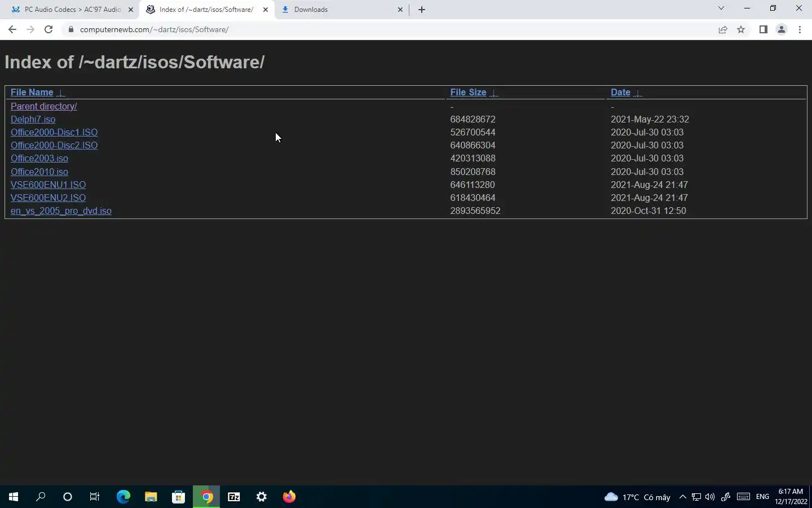Open the tab search chevron

point(721,8)
